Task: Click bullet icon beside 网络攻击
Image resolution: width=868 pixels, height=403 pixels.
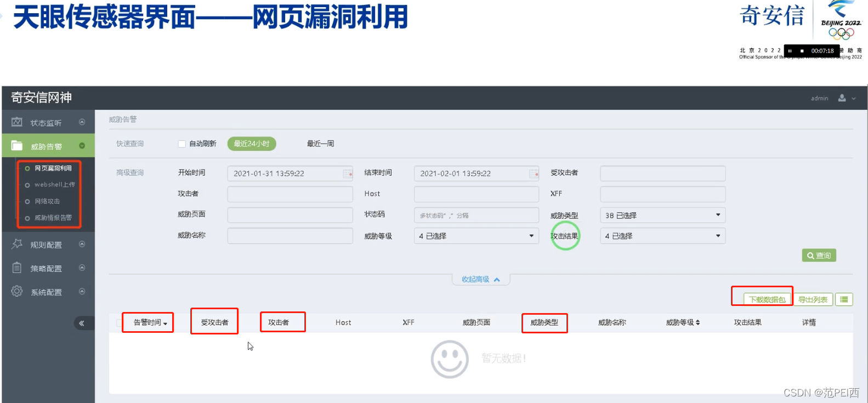Action: click(27, 202)
